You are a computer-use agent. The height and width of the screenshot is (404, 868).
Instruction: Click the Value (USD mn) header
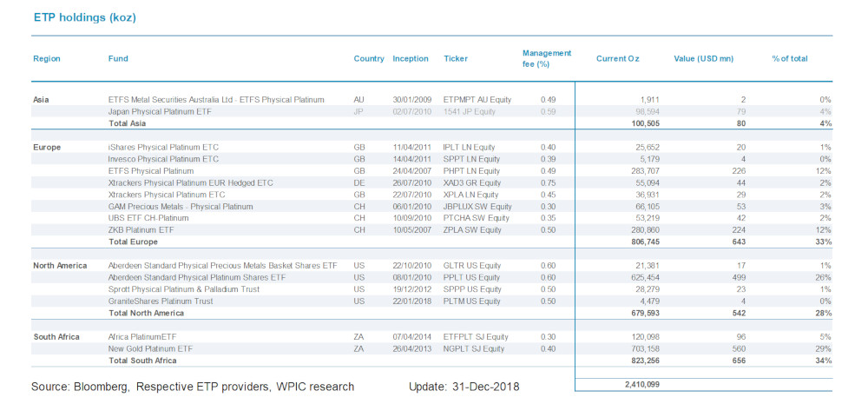(x=703, y=59)
